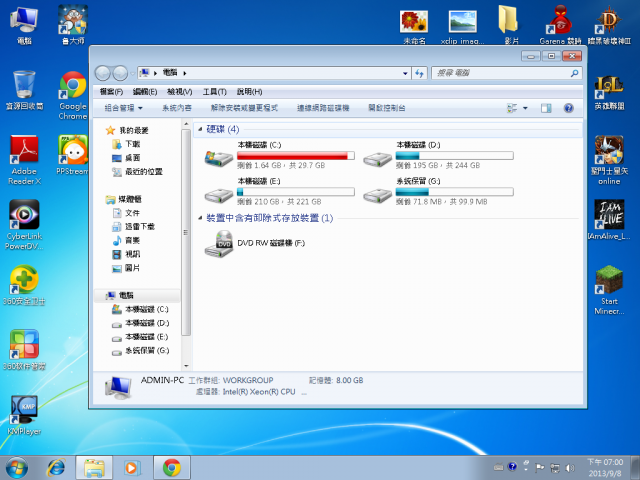Viewport: 640px width, 480px height.
Task: Open the view options dropdown arrow
Action: click(x=525, y=108)
